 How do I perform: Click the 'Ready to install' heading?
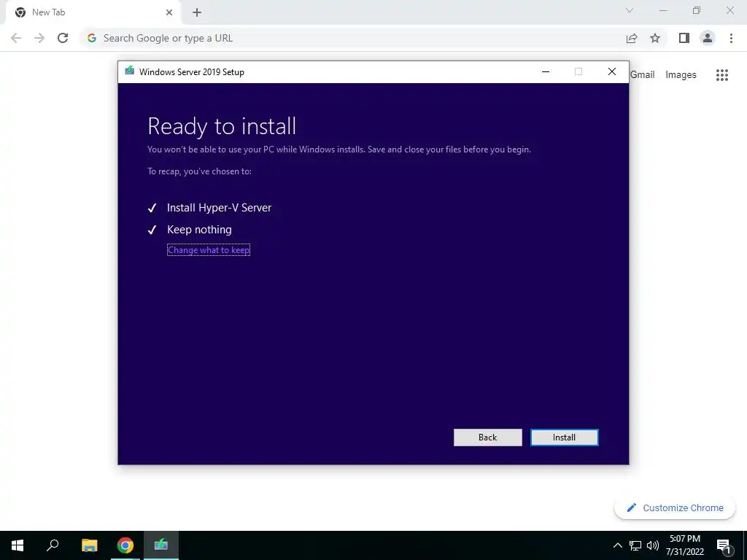[222, 126]
